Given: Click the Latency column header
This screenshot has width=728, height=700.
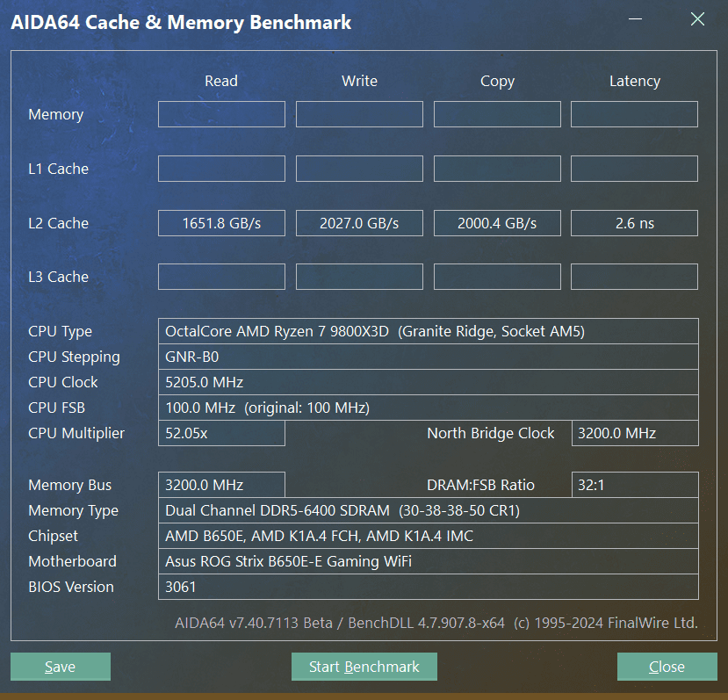Looking at the screenshot, I should coord(635,82).
